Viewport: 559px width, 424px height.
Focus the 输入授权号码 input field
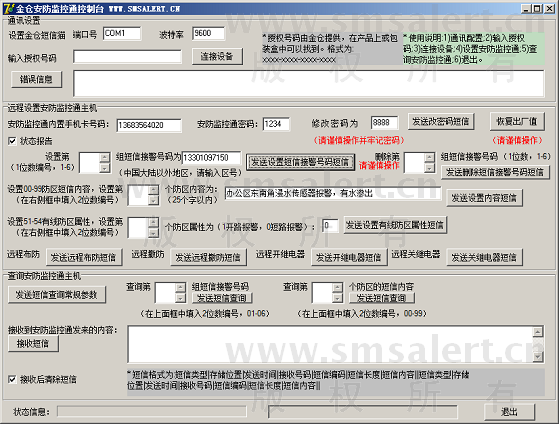127,56
